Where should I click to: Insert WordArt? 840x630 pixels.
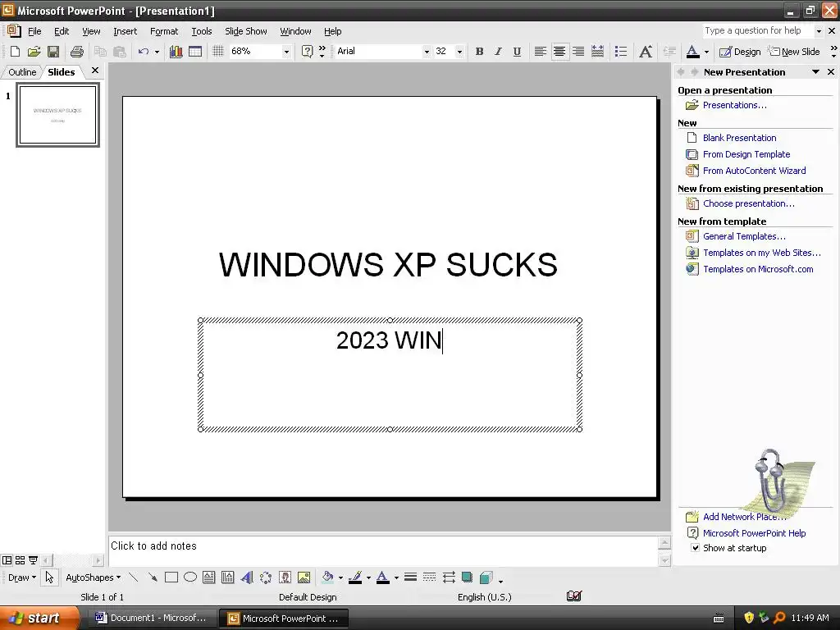(247, 577)
